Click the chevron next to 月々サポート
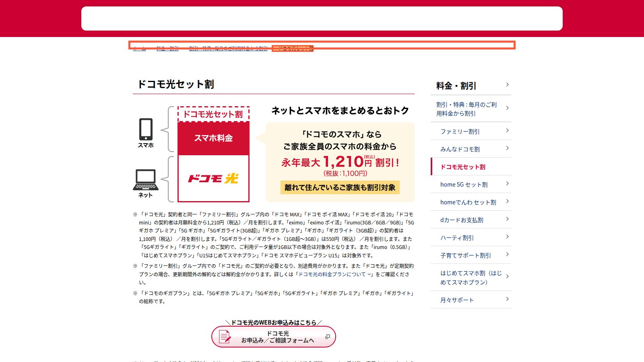The height and width of the screenshot is (362, 644). [507, 299]
